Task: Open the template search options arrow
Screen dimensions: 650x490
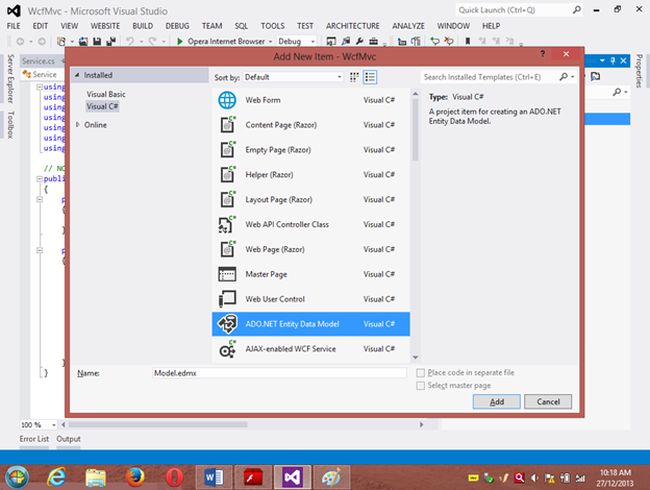Action: click(572, 77)
